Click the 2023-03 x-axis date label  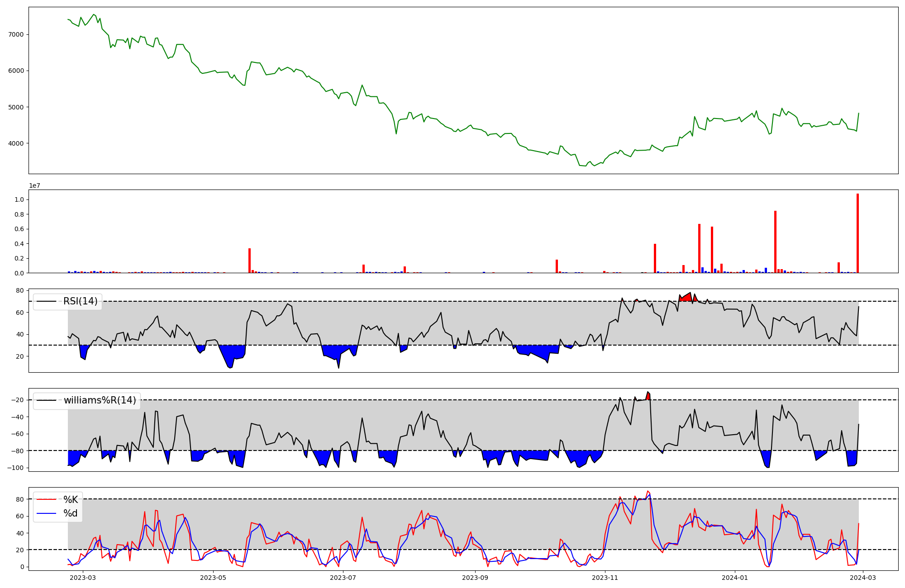83,578
